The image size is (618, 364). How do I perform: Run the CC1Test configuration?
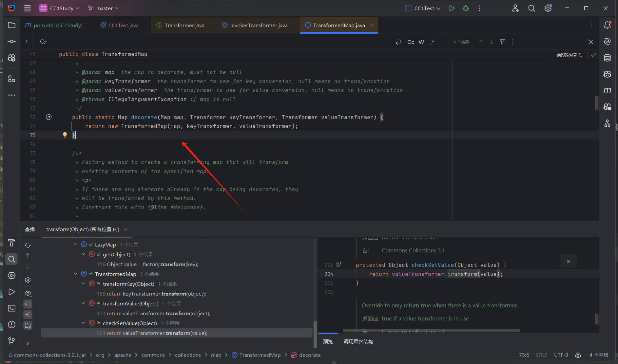point(452,8)
